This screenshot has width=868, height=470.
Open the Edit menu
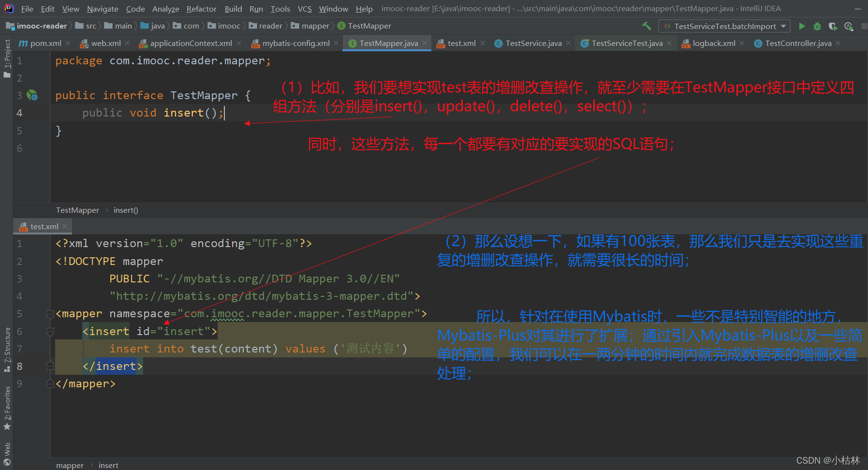[48, 9]
